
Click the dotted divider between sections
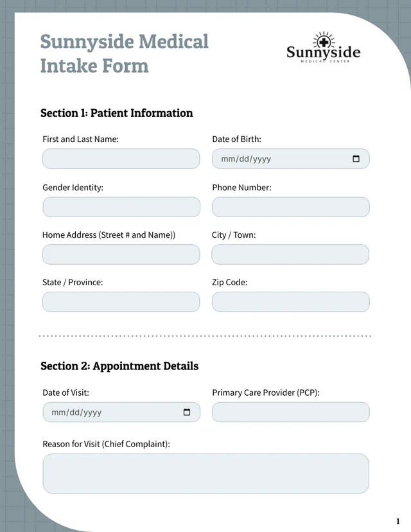pyautogui.click(x=205, y=335)
